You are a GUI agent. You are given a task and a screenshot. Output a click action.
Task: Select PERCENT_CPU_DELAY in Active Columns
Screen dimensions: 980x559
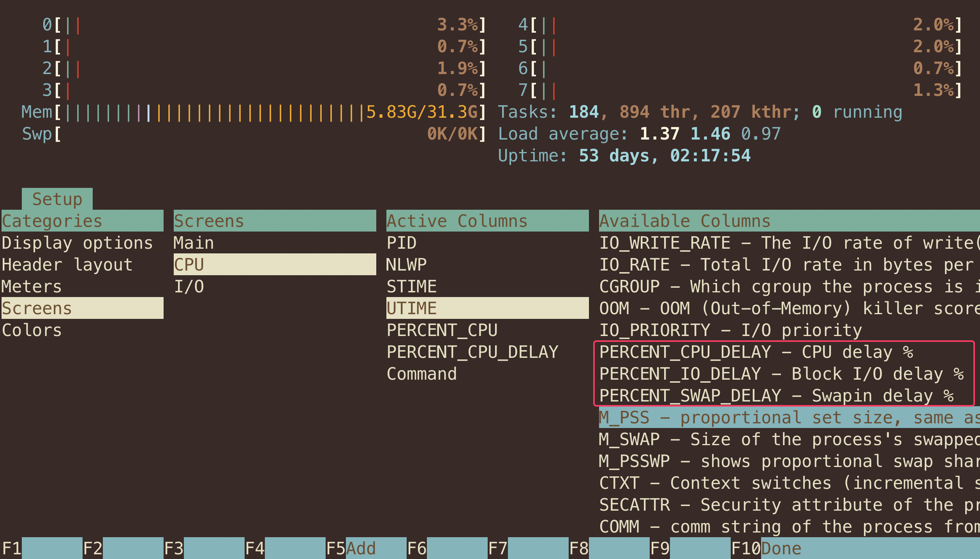pos(487,352)
